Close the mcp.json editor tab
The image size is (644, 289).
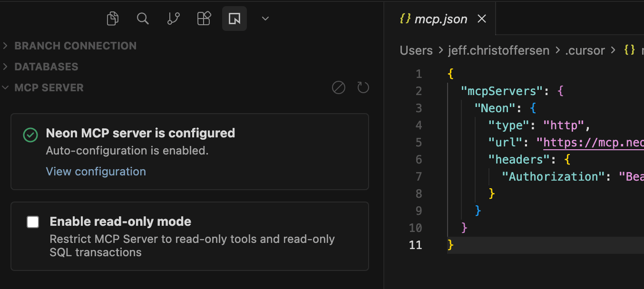click(482, 19)
